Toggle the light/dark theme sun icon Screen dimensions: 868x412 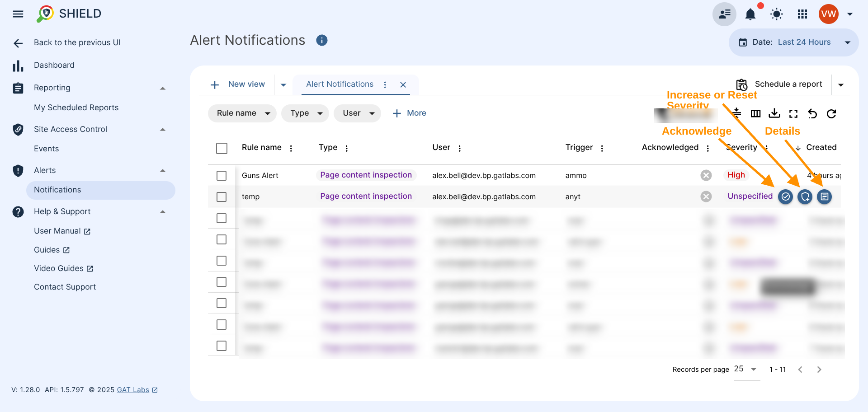[x=777, y=14]
